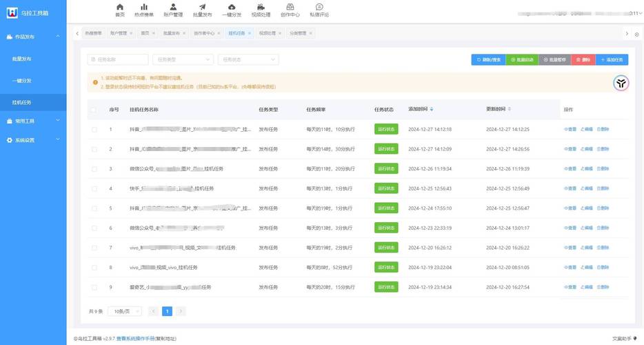View the task in row 8
Screen dimensions: 644x345
click(x=570, y=267)
